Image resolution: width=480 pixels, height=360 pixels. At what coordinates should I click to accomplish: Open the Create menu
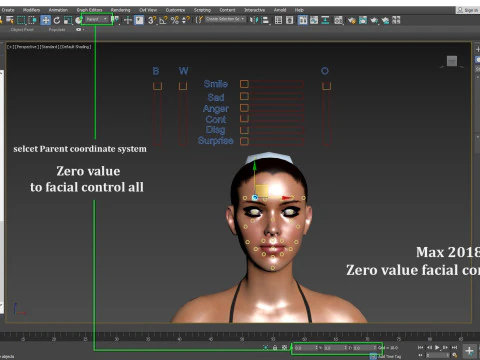click(x=8, y=10)
